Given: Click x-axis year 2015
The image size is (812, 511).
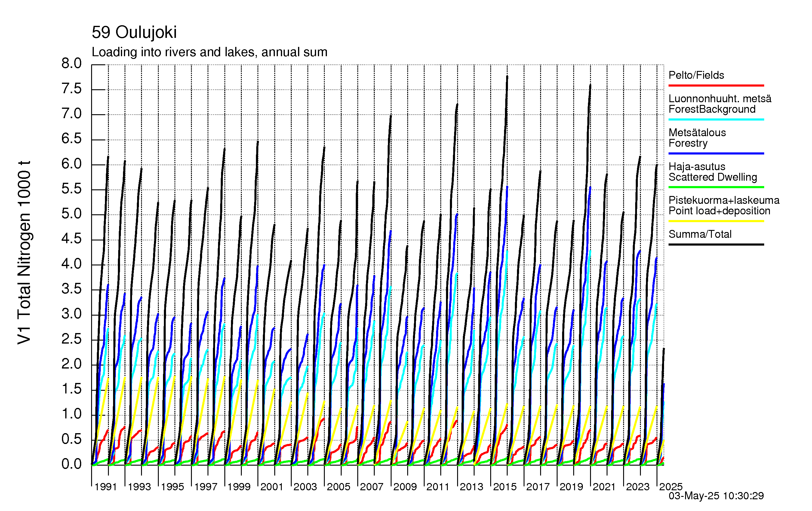Looking at the screenshot, I should 505,487.
